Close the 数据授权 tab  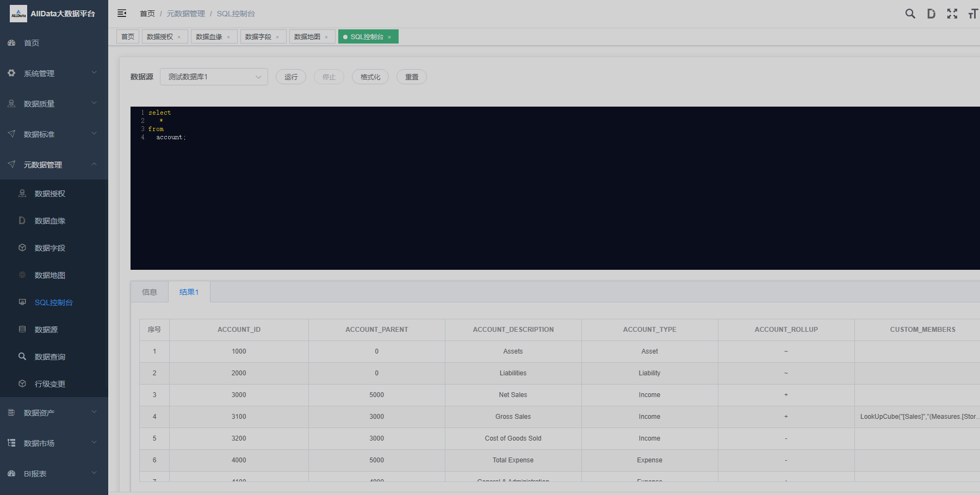[x=179, y=37]
